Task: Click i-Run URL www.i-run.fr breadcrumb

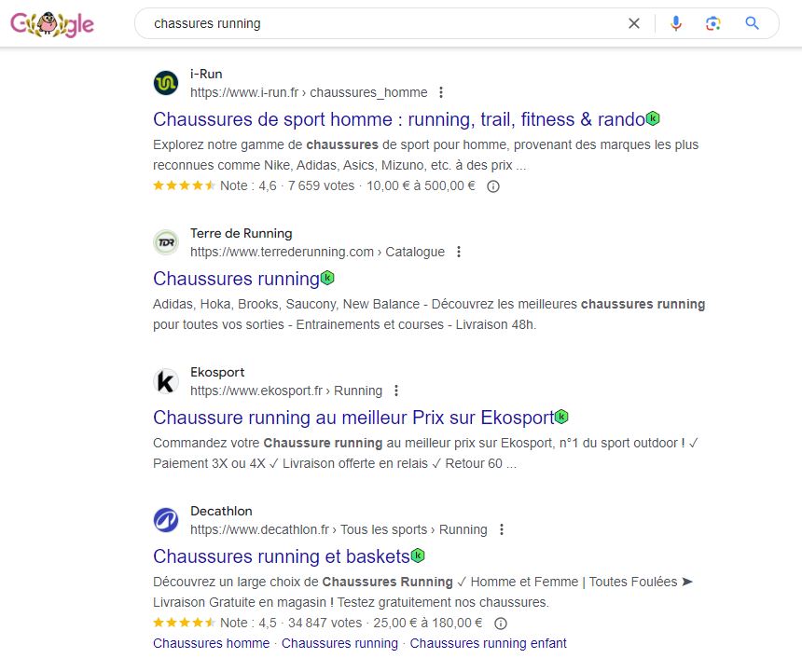Action: (x=309, y=92)
